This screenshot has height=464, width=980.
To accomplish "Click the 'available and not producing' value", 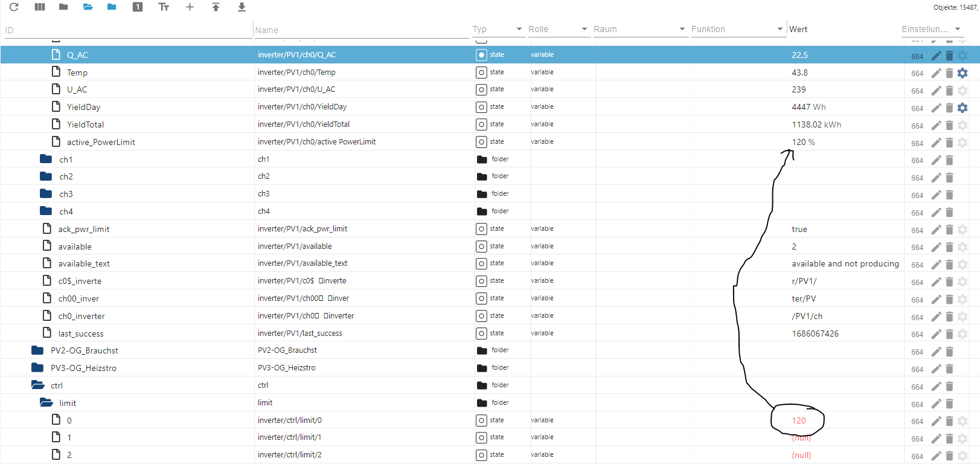I will point(845,263).
